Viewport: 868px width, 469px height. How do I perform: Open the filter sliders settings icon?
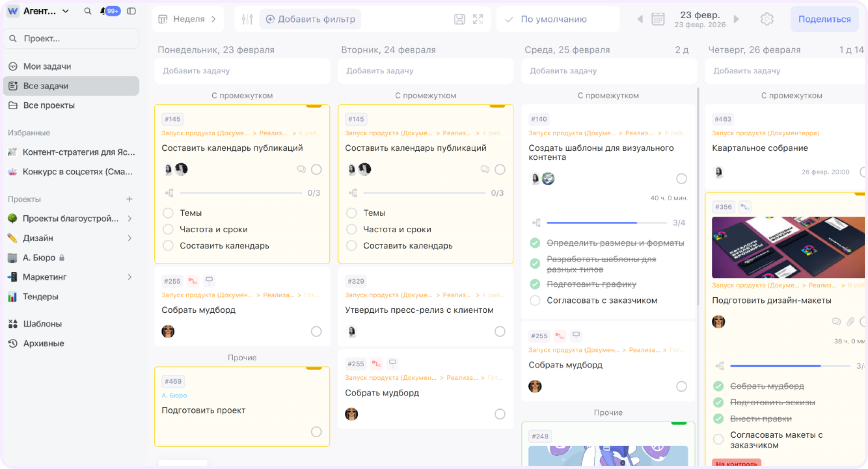[247, 19]
